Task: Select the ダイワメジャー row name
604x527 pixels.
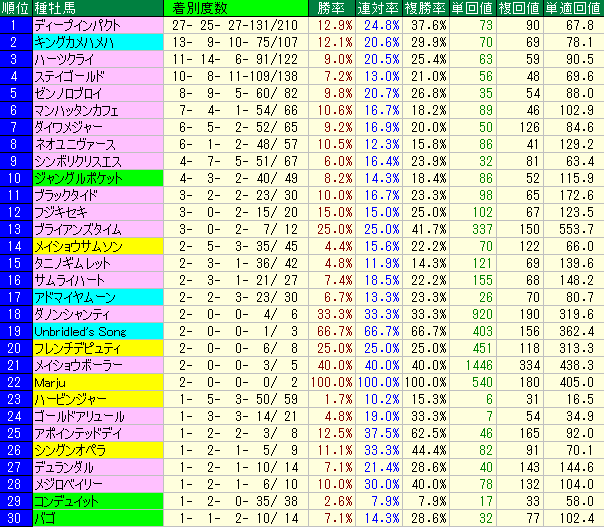Action: 68,127
